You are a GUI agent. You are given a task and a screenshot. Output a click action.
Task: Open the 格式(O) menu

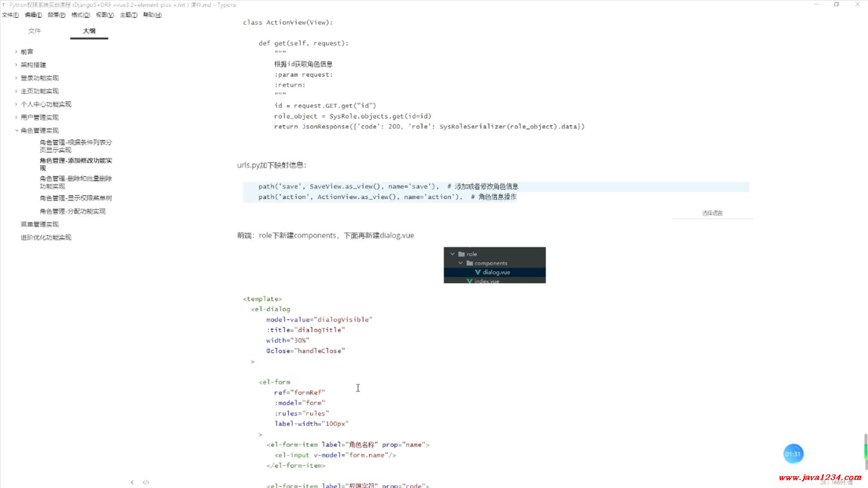(x=80, y=15)
